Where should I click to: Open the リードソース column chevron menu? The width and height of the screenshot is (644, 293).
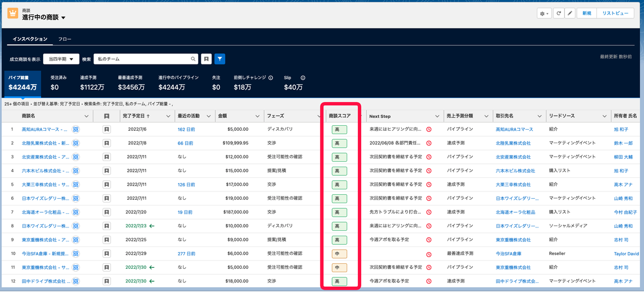[x=604, y=116]
